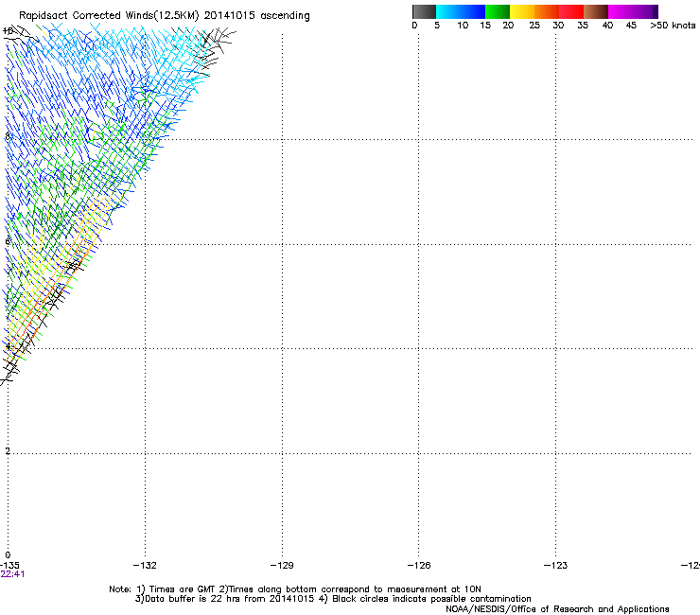Screen dimensions: 700x615
Task: Select the green 15-20 knots color segment
Action: (x=498, y=11)
